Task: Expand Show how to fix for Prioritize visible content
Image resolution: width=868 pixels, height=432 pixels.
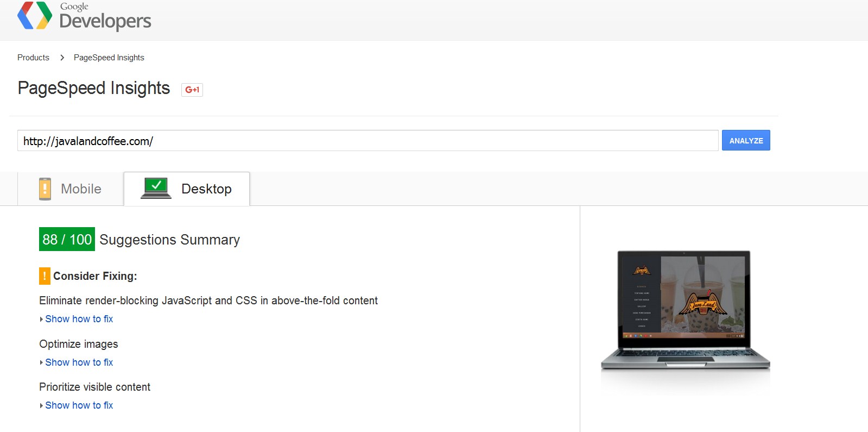Action: click(x=79, y=405)
